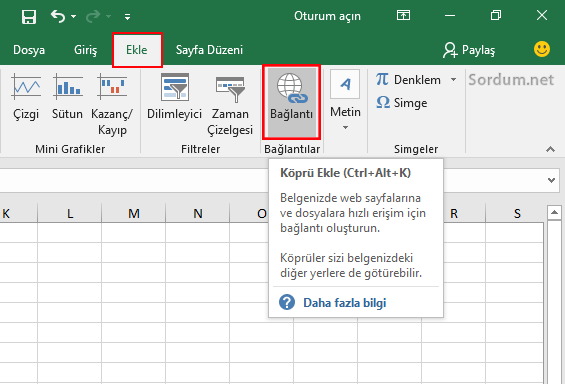Collapse the ribbon with the chevron
565x384 pixels.
[x=550, y=149]
